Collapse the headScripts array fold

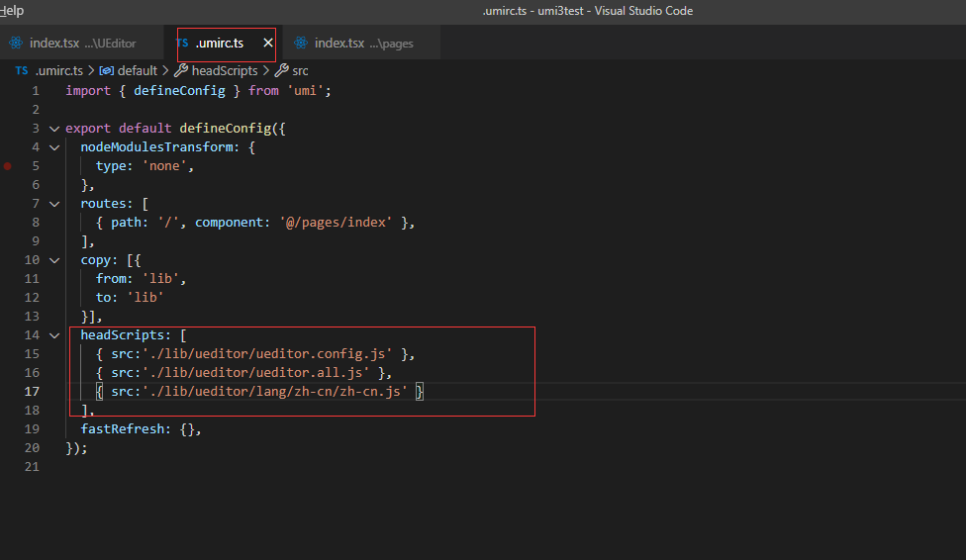click(54, 335)
